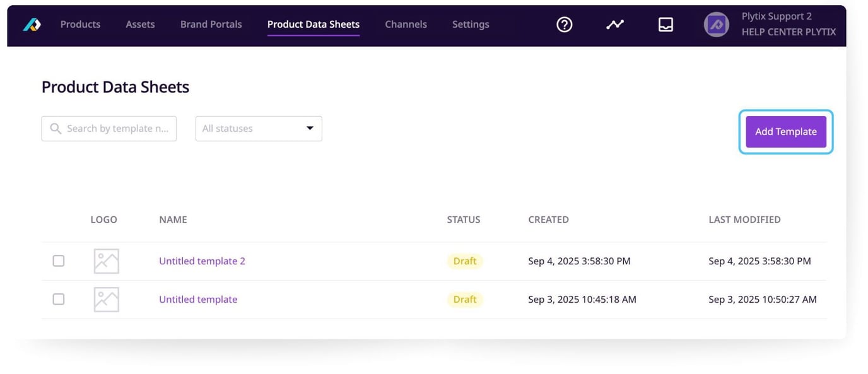This screenshot has width=868, height=374.
Task: Click the Plytix Support 2 avatar
Action: (x=716, y=24)
